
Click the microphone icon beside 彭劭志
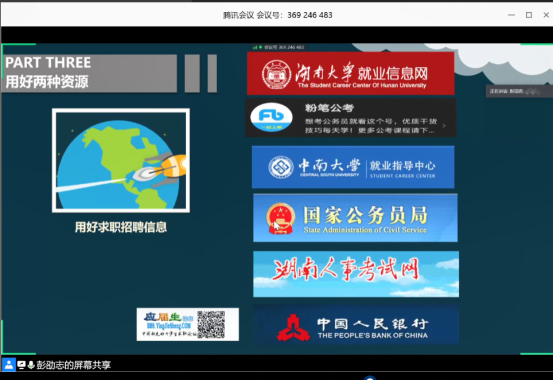coord(31,365)
